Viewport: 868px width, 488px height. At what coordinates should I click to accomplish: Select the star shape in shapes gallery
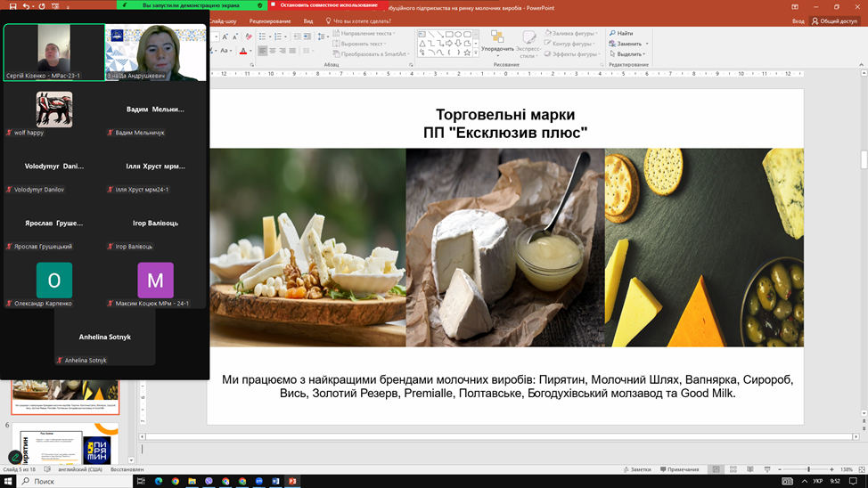point(467,53)
